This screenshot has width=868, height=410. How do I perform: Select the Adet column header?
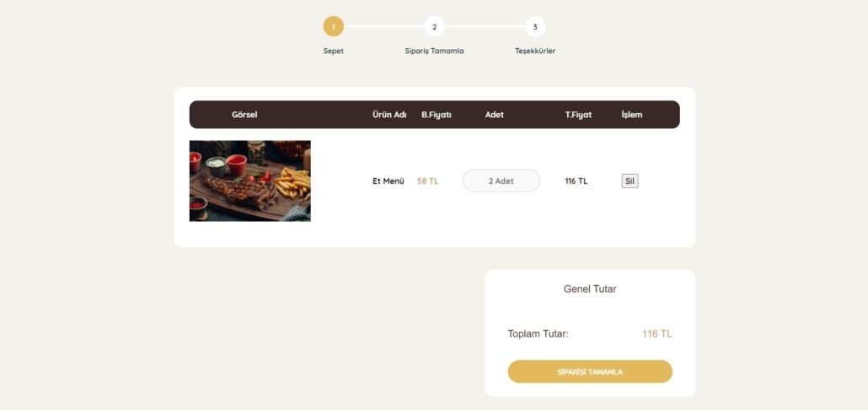(x=495, y=115)
